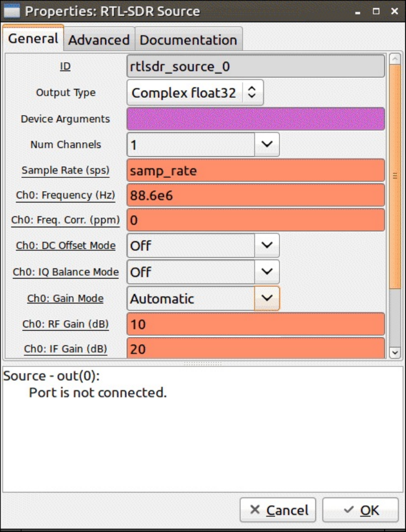
Task: Click the ID field rtlsdr_source_0
Action: 256,66
